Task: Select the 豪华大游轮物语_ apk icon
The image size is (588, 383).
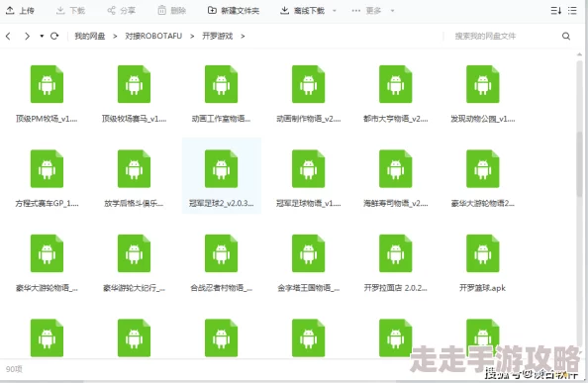Action: coord(47,253)
